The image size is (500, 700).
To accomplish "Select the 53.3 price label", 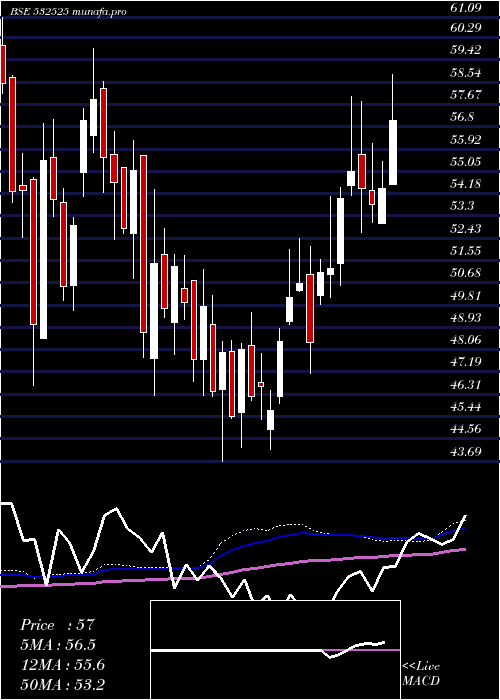I will tap(462, 206).
